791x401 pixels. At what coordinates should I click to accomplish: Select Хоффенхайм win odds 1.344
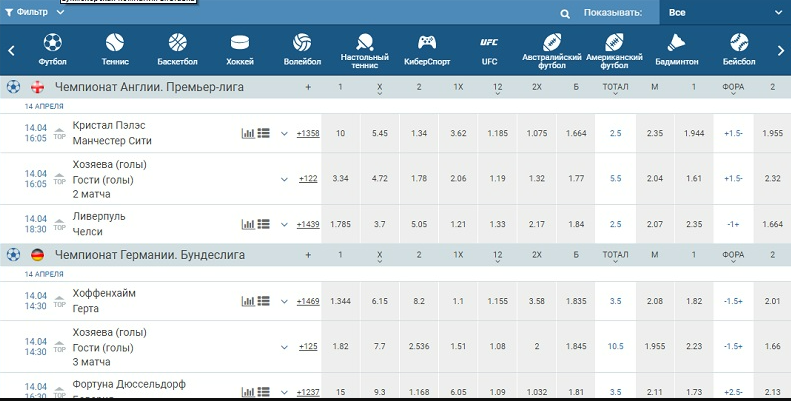pos(341,301)
